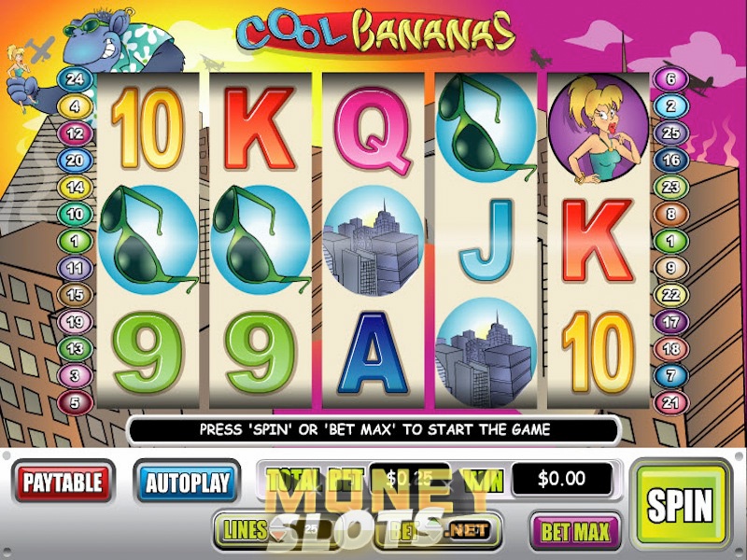Viewport: 747px width, 560px height.
Task: Select the light-blue J reel symbol
Action: coord(486,241)
